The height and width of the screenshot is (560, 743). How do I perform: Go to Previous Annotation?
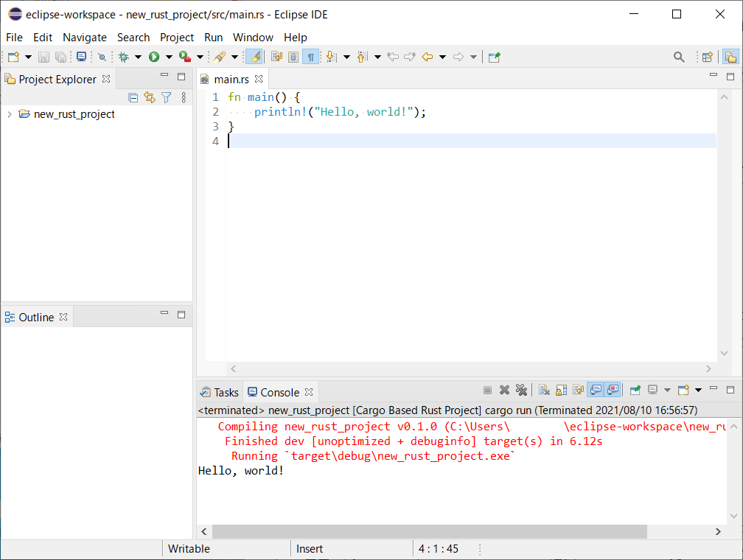(363, 57)
